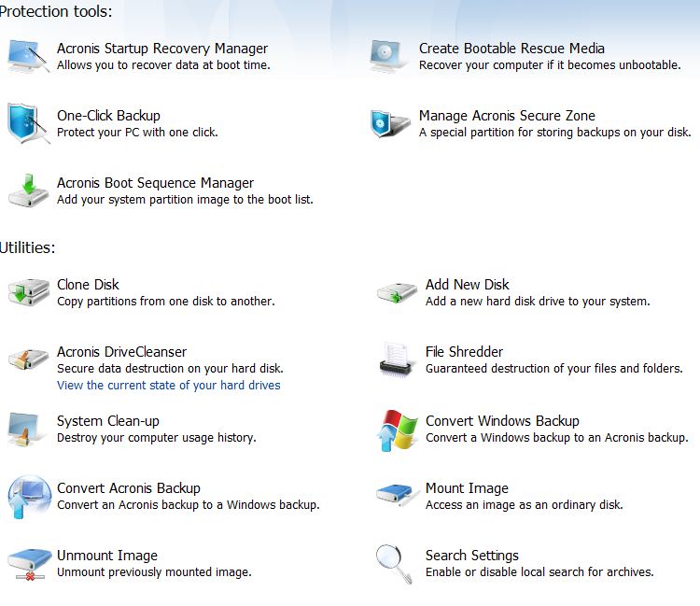This screenshot has height=606, width=700.
Task: Click the Clone Disk icon
Action: click(x=29, y=292)
